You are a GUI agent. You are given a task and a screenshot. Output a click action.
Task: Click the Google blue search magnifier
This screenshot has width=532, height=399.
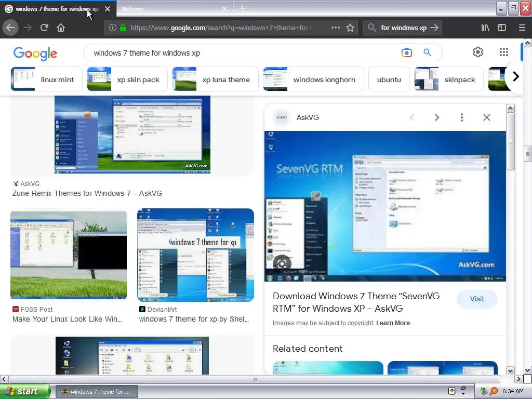pyautogui.click(x=427, y=52)
